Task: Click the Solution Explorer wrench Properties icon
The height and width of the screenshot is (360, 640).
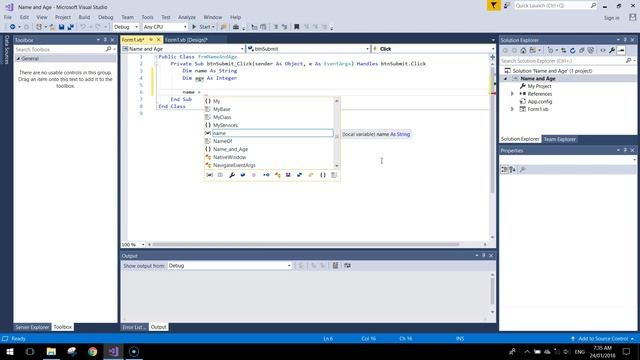Action: click(x=612, y=51)
